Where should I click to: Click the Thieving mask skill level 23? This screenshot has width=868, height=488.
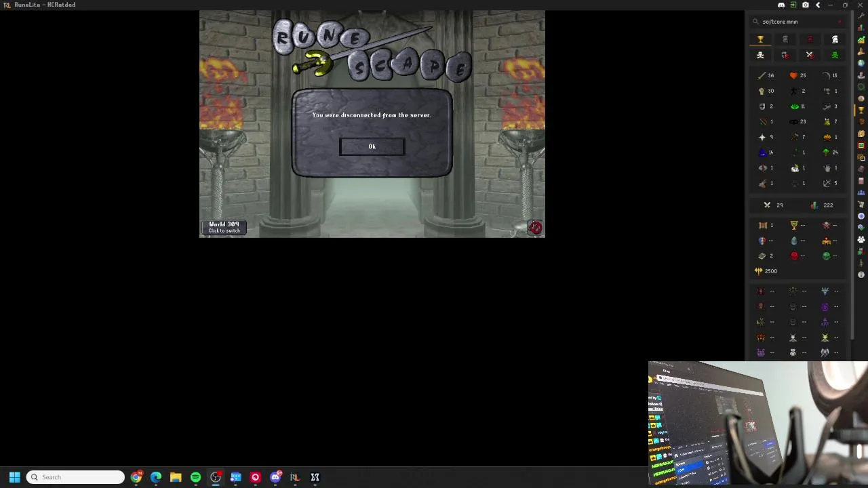(798, 122)
